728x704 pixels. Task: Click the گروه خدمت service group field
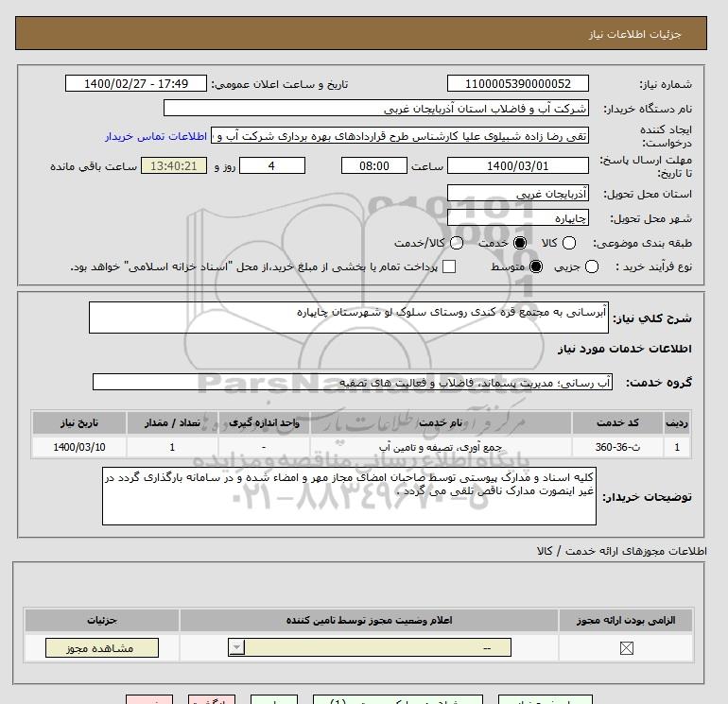[x=353, y=383]
